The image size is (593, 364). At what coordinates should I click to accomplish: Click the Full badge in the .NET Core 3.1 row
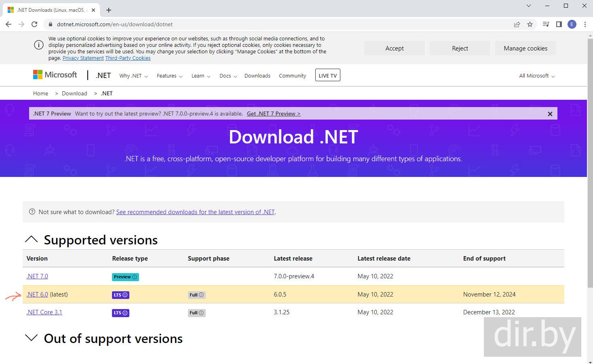pos(196,313)
